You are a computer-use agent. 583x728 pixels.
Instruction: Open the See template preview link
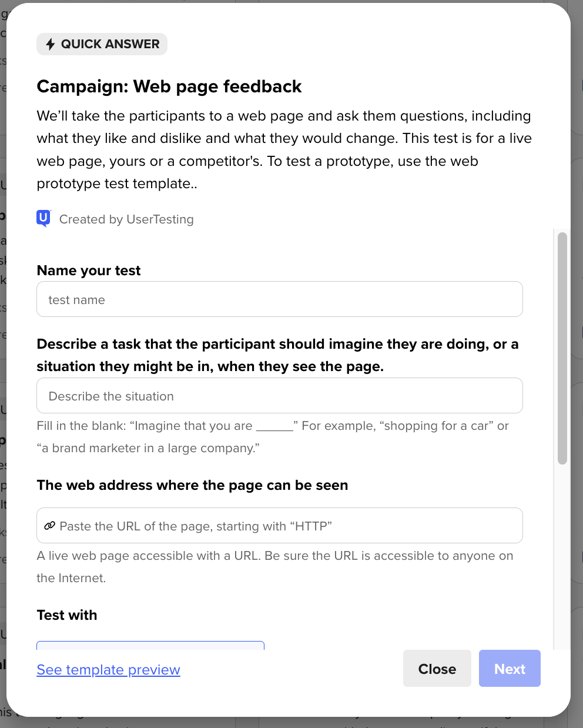point(108,670)
